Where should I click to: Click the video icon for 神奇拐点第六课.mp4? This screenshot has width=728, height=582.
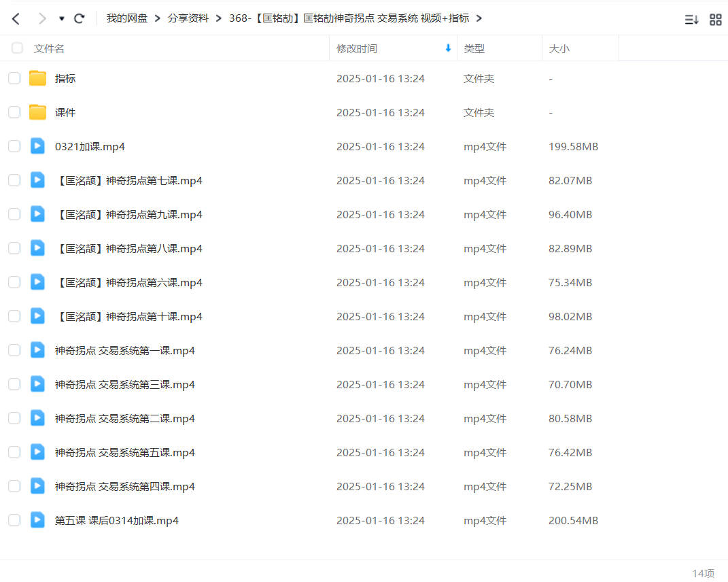click(37, 281)
